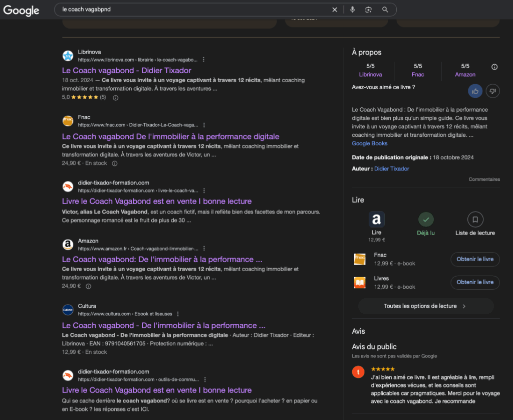Like the book with thumbs up
Viewport: 513px width, 420px height.
click(x=475, y=91)
